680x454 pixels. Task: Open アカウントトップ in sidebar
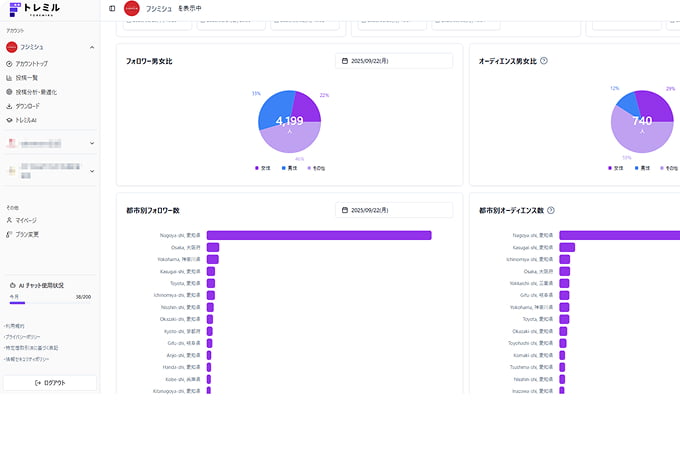point(31,63)
